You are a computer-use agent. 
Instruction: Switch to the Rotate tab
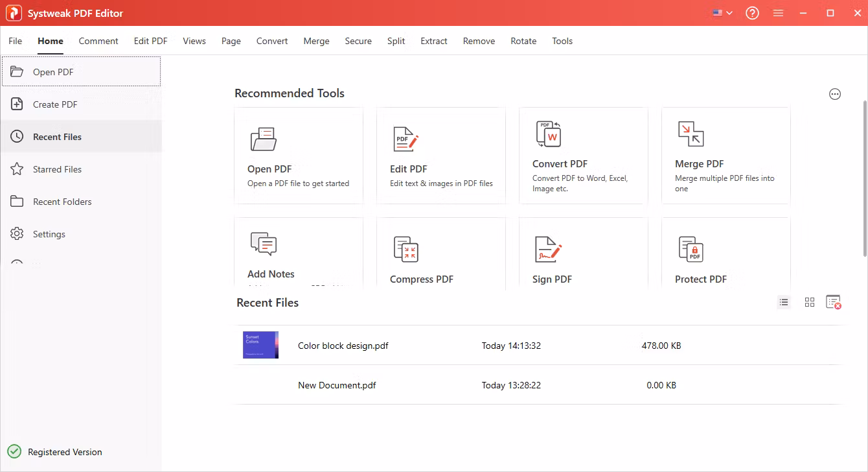pos(523,41)
